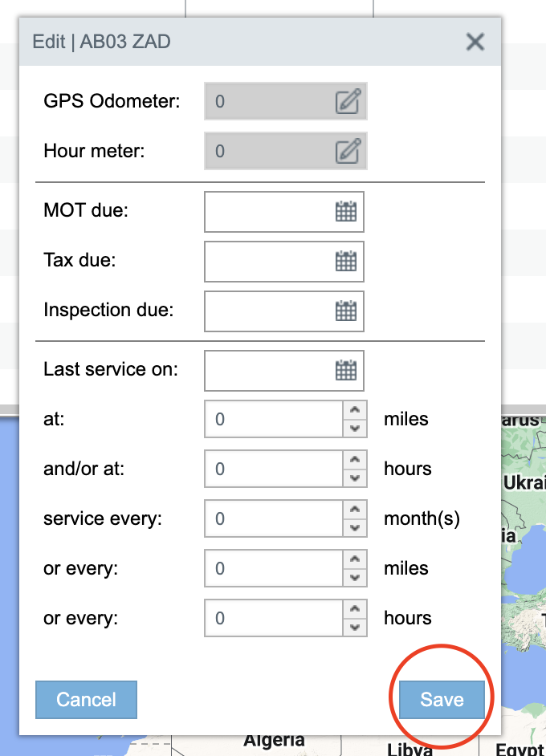546x756 pixels.
Task: Decrease the 'at' miles value
Action: coord(354,429)
